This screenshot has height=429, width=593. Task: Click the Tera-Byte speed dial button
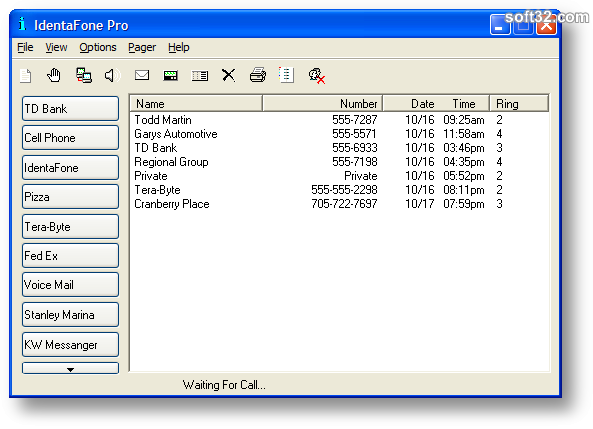coord(70,227)
